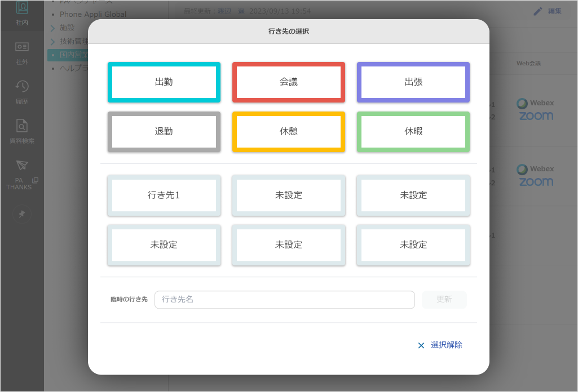The image size is (578, 392).
Task: Pick the 行き先1 custom destination
Action: click(x=164, y=195)
